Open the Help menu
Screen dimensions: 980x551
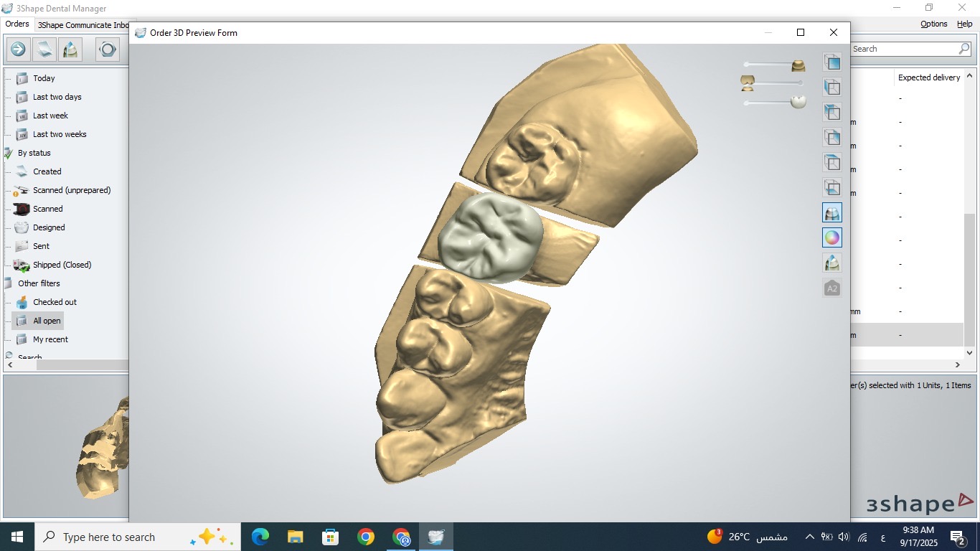click(964, 24)
